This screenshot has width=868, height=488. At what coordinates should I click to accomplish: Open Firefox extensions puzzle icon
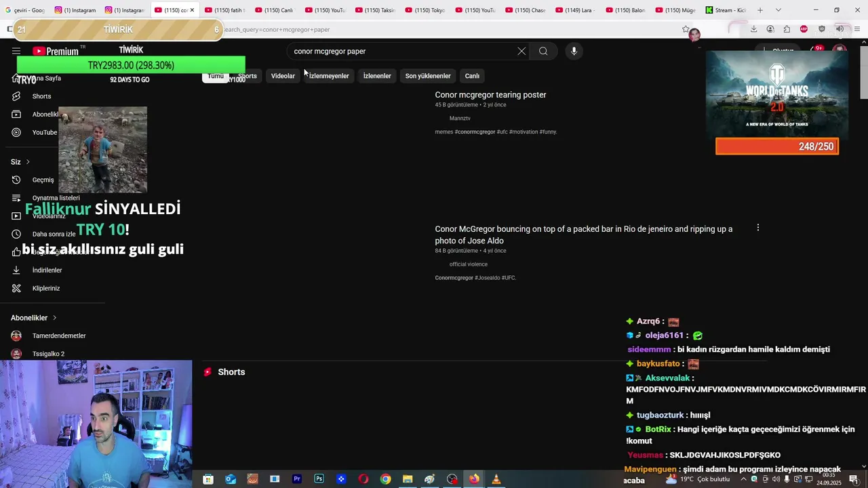pyautogui.click(x=787, y=29)
